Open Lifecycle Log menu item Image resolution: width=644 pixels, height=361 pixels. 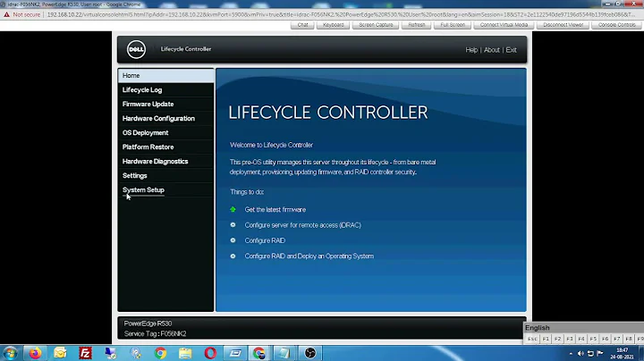[x=166, y=90]
